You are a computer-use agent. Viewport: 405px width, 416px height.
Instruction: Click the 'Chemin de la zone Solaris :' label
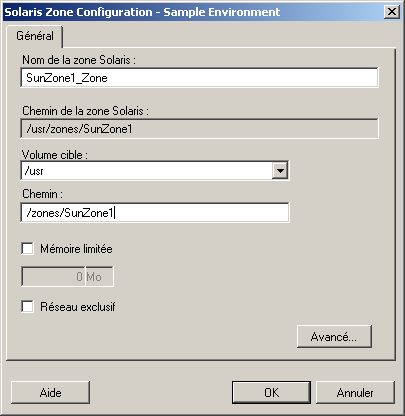coord(85,111)
